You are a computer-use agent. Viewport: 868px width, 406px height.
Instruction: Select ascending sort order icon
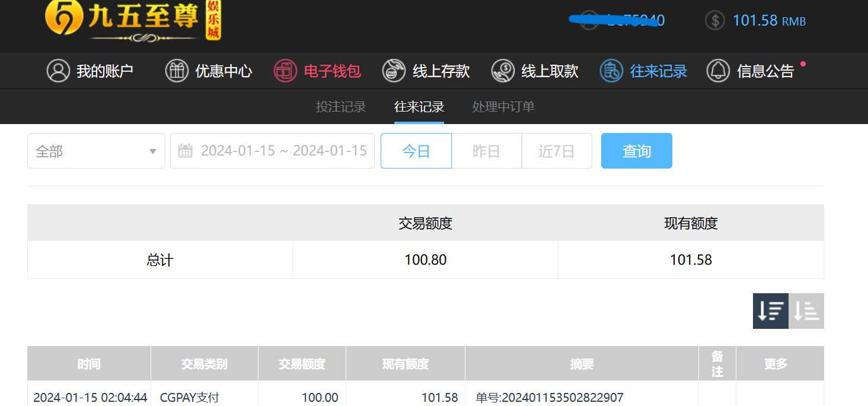tap(806, 310)
